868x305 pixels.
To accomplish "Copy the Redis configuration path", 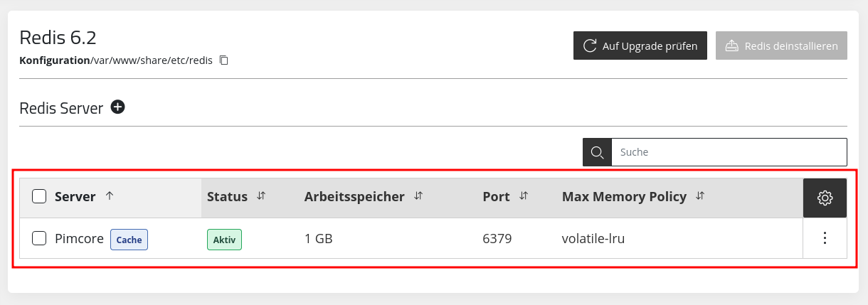I will pyautogui.click(x=223, y=60).
